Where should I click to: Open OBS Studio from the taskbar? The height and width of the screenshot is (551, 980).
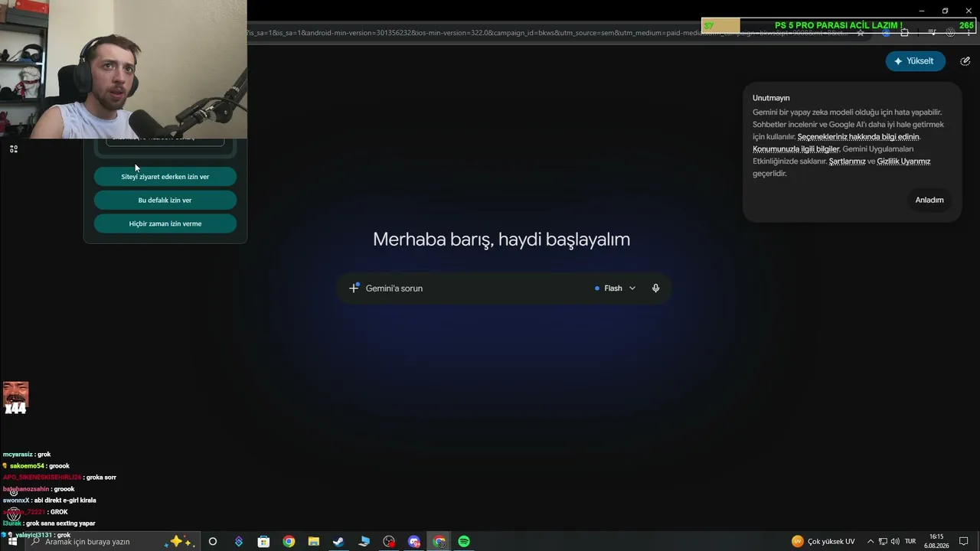tap(389, 542)
